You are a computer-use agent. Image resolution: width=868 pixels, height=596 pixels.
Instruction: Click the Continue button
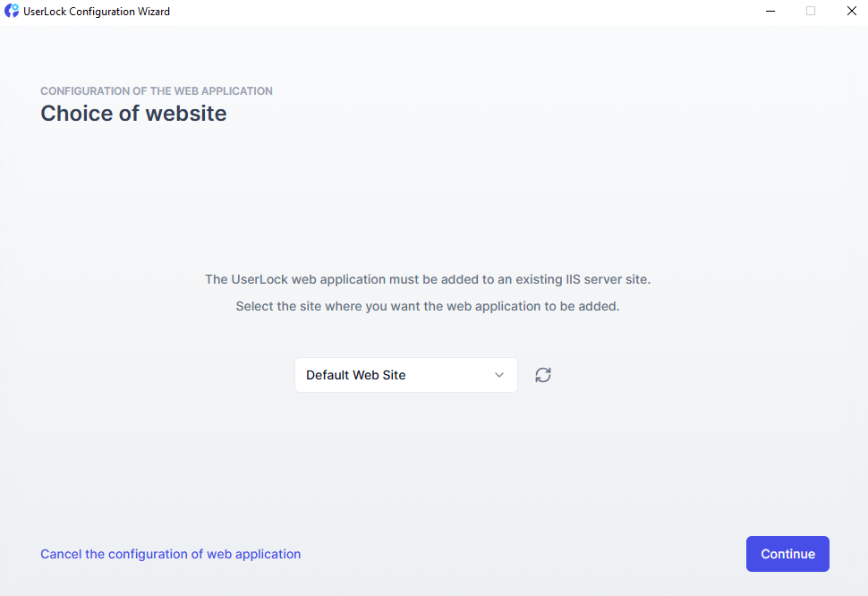point(787,553)
